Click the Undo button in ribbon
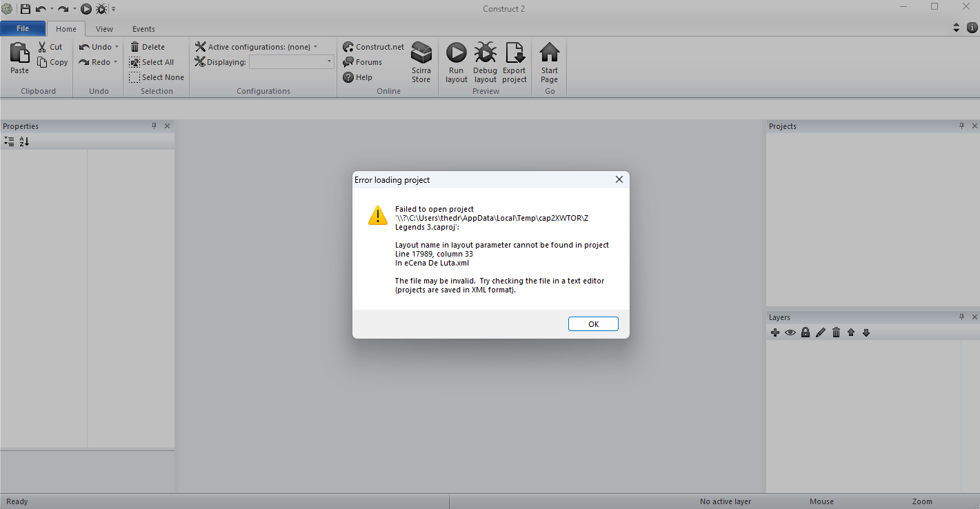The width and height of the screenshot is (980, 509). point(95,47)
